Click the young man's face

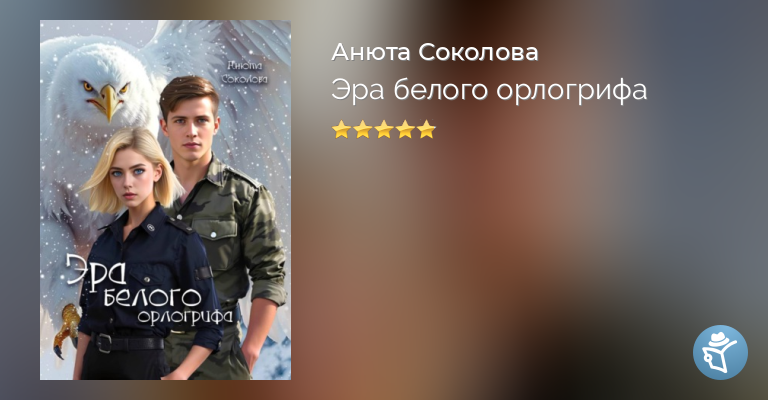point(191,128)
